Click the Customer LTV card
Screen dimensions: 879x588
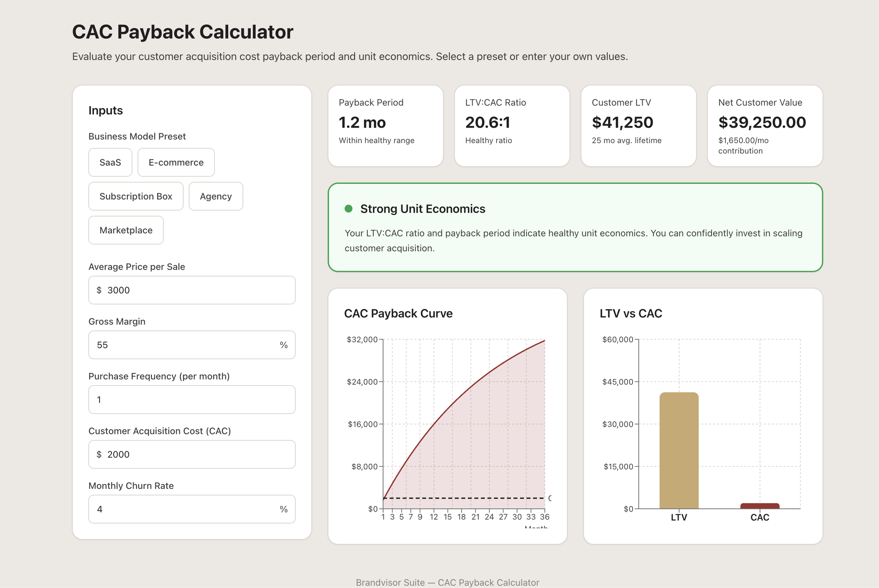[x=638, y=125]
